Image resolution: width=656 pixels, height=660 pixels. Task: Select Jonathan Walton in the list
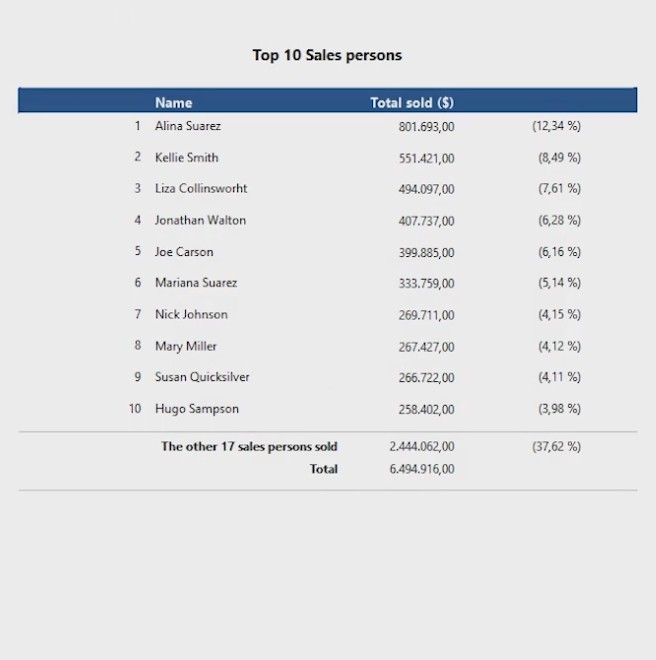coord(200,220)
